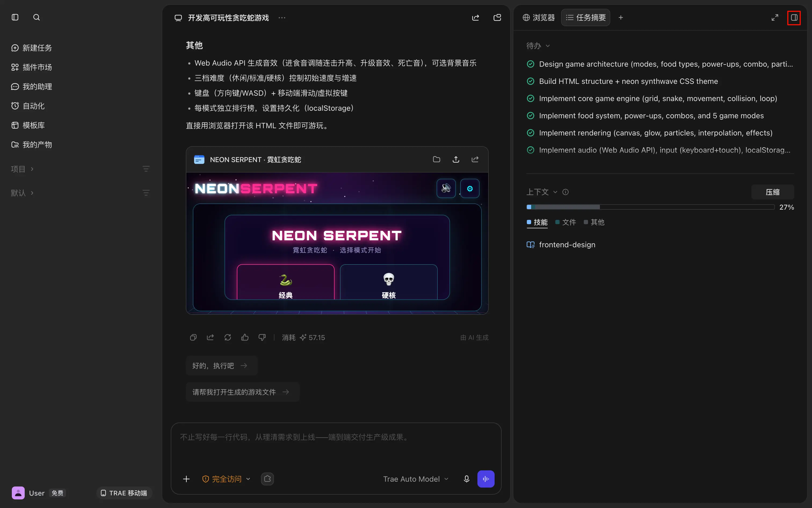Click the context usage progress bar
This screenshot has width=812, height=508.
click(x=650, y=207)
